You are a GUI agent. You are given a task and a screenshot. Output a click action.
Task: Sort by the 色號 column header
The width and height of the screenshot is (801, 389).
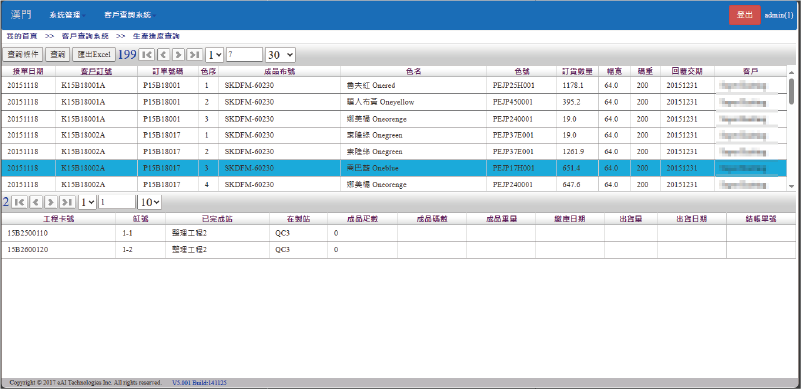coord(522,72)
